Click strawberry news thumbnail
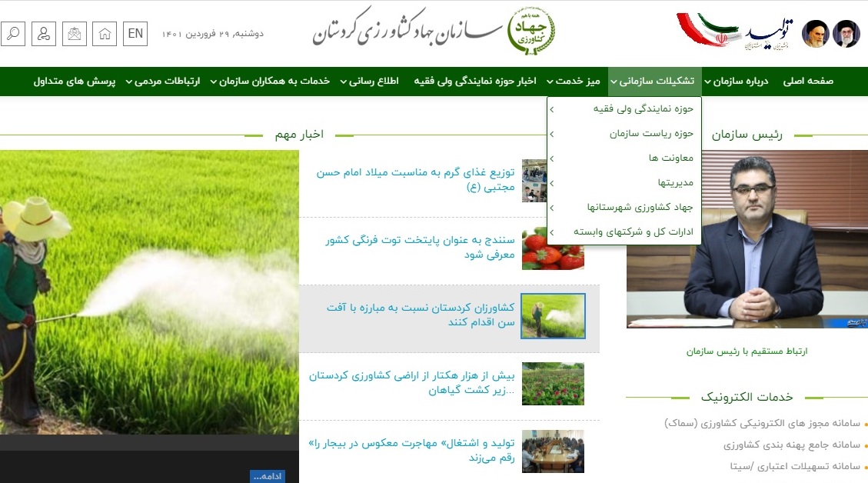 [x=553, y=248]
